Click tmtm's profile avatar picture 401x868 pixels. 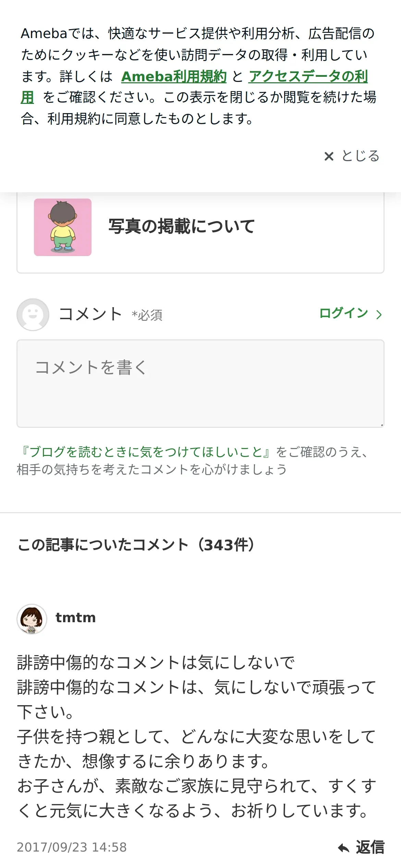coord(32,619)
